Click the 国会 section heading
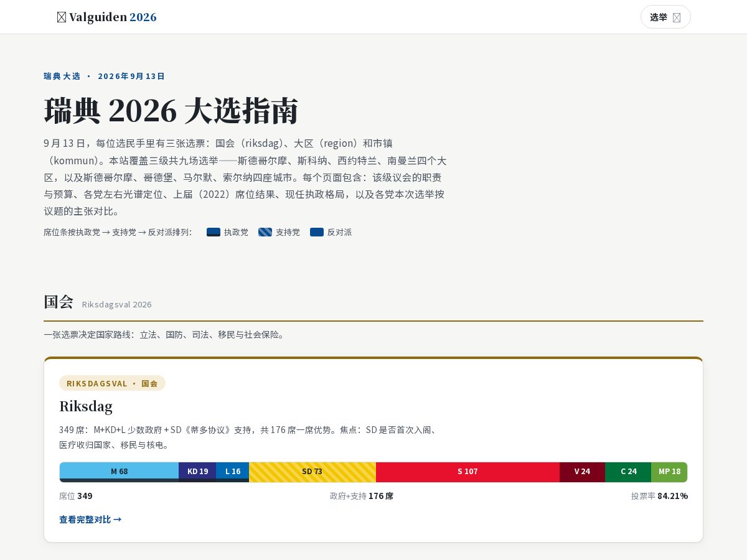Image resolution: width=747 pixels, height=560 pixels. point(59,302)
